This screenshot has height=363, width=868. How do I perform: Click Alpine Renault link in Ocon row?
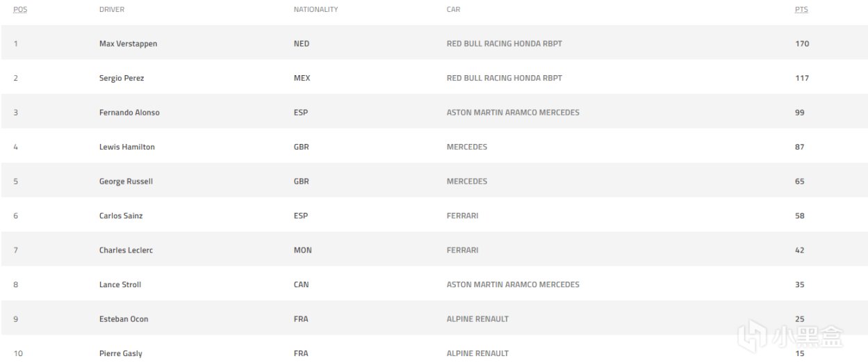(477, 319)
